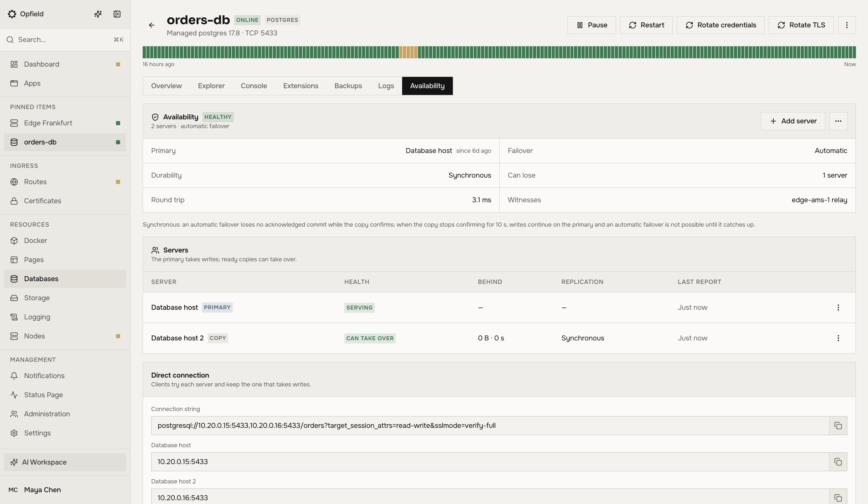Open Settings in sidebar

click(65, 433)
